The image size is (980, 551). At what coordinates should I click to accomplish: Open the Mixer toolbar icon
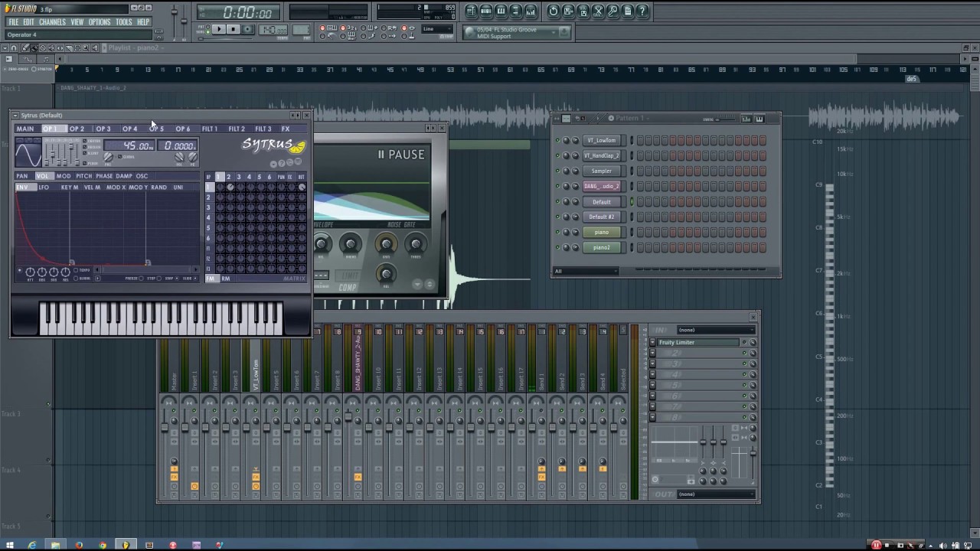tap(531, 11)
